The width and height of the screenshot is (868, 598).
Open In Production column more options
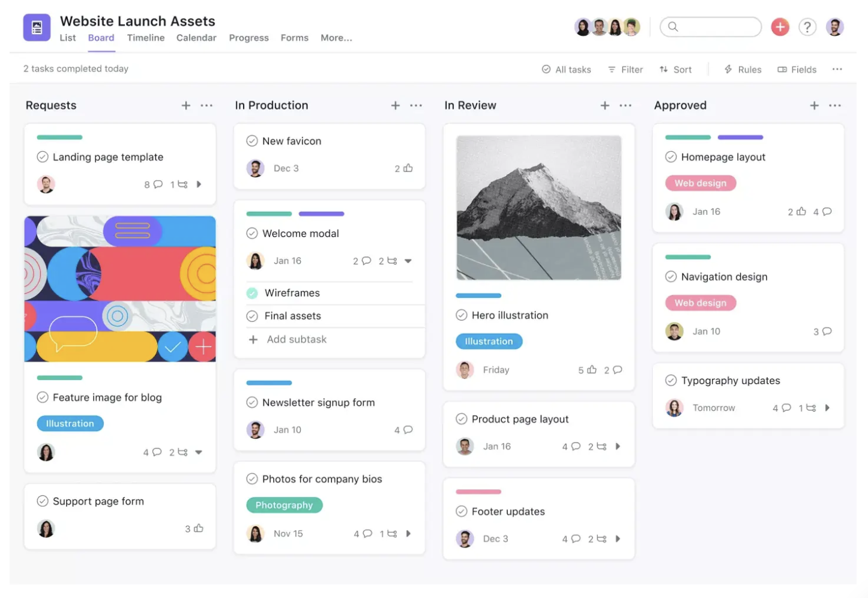point(416,106)
